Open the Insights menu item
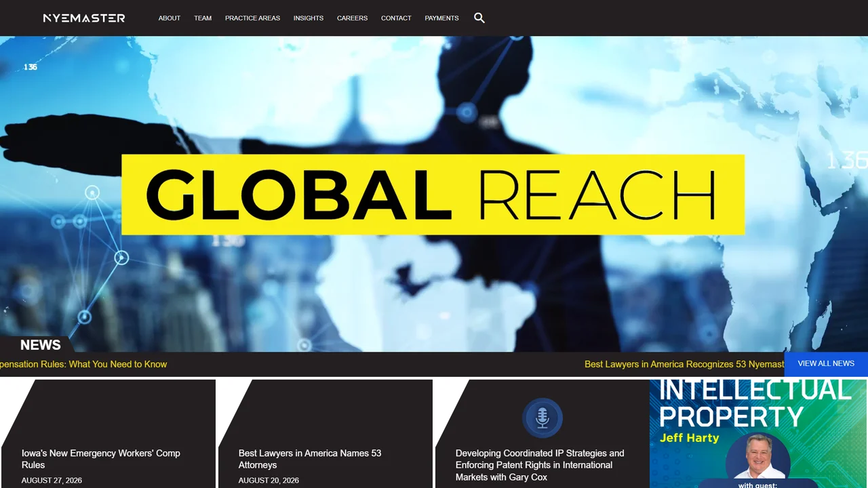The height and width of the screenshot is (488, 868). coord(309,18)
